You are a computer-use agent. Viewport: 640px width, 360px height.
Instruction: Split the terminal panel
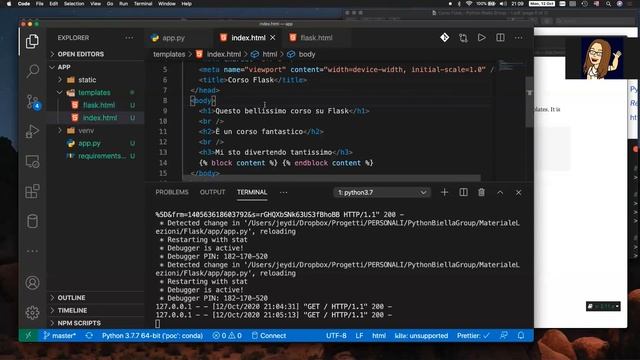[463, 192]
